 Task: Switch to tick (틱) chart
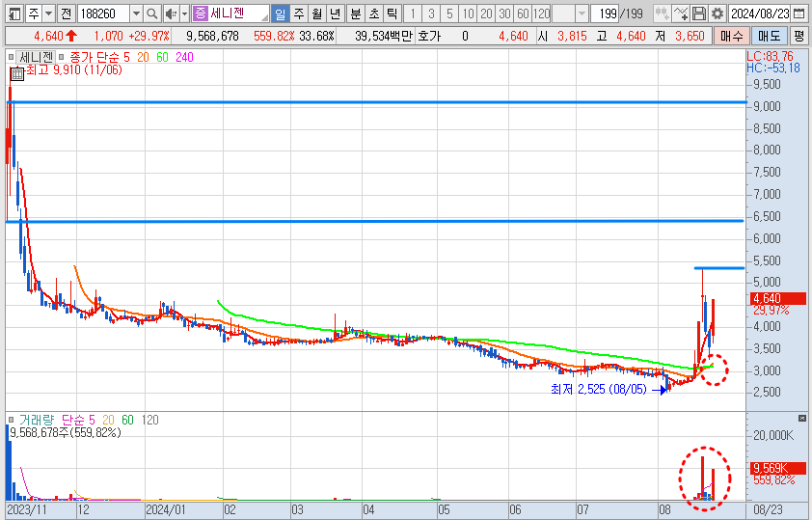392,14
